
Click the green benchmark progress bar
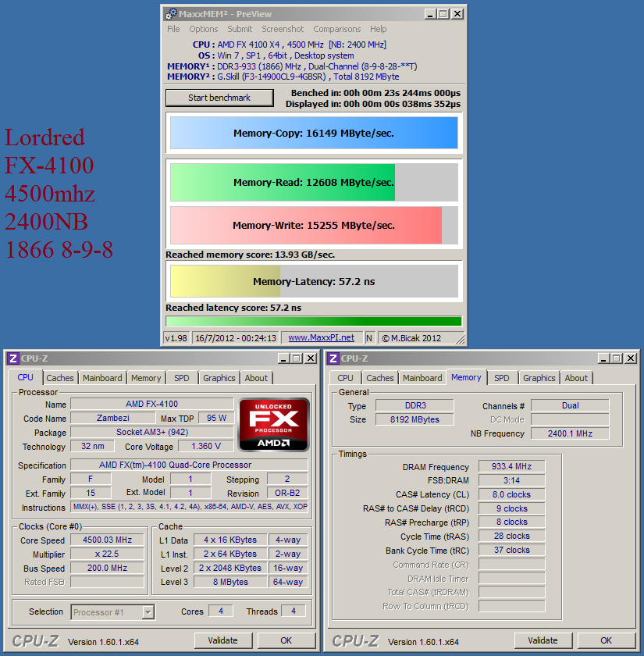314,321
